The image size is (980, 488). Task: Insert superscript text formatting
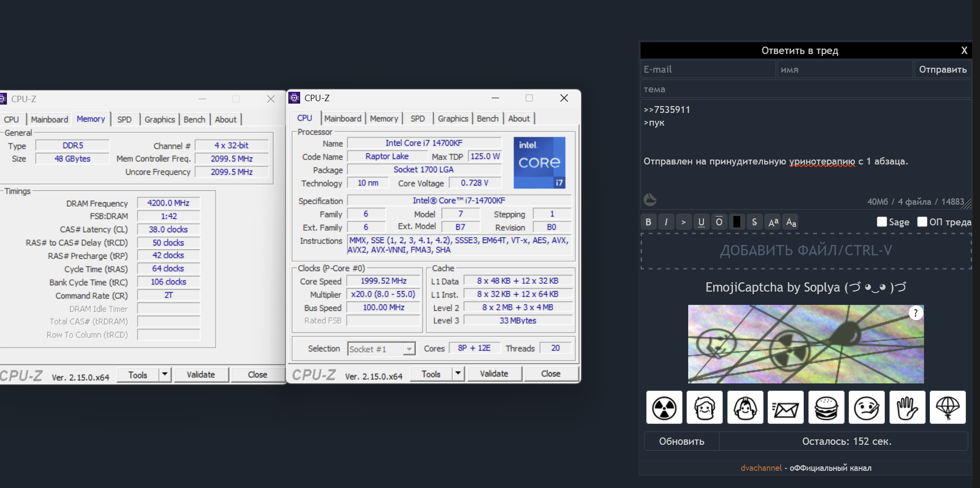click(773, 222)
